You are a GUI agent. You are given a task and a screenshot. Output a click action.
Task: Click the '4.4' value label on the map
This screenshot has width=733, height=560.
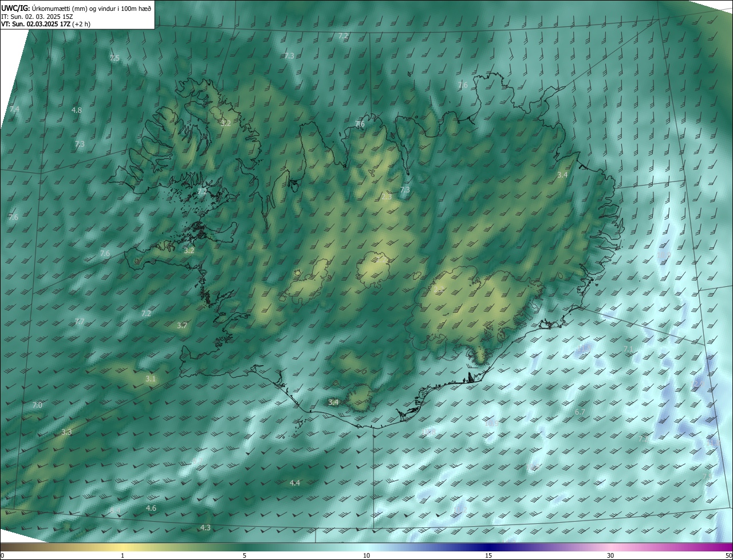[x=294, y=483]
